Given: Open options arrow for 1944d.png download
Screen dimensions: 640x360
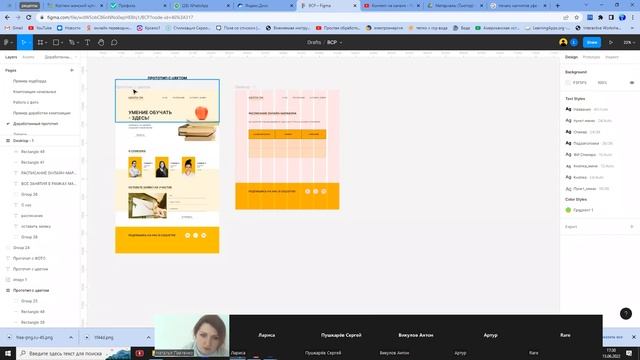Looking at the screenshot, I should tap(149, 338).
